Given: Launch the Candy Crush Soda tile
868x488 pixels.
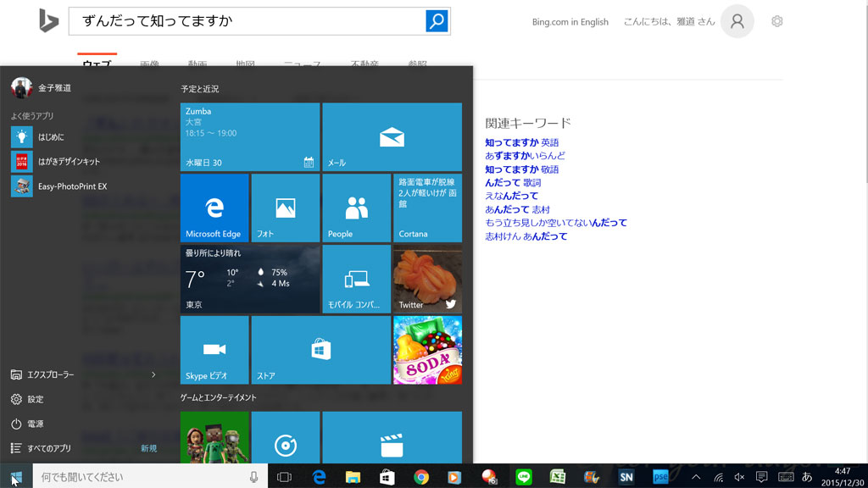Looking at the screenshot, I should tap(427, 350).
